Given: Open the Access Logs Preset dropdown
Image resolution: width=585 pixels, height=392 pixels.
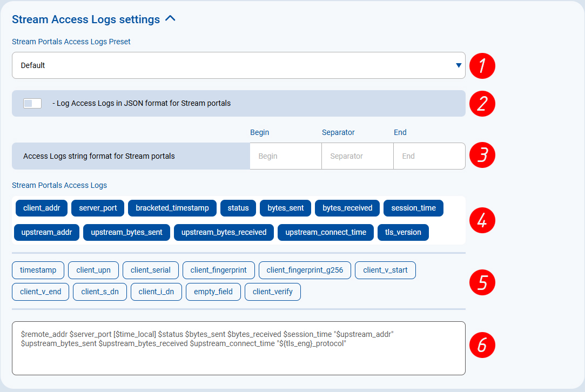Looking at the screenshot, I should pos(238,65).
